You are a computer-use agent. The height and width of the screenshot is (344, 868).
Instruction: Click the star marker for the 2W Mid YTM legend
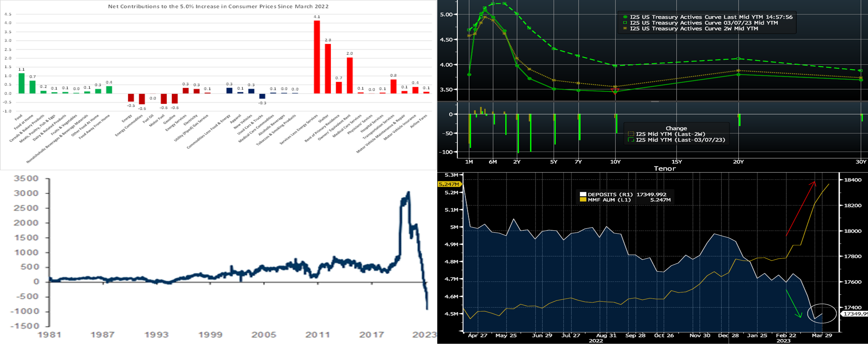pos(625,29)
